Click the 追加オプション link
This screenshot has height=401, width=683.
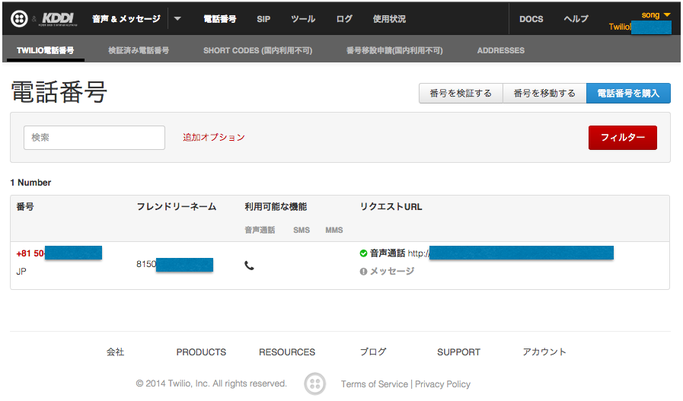[x=214, y=138]
